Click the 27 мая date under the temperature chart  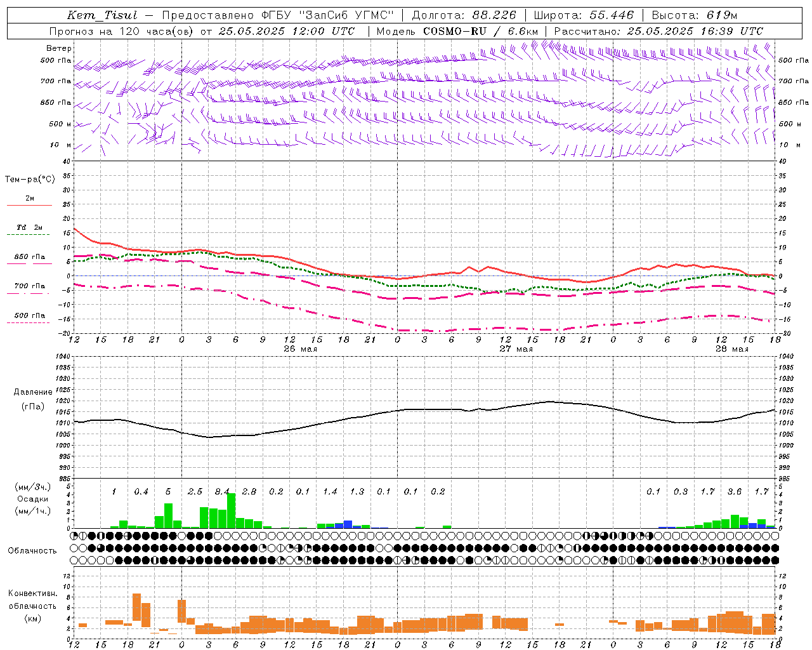[516, 349]
